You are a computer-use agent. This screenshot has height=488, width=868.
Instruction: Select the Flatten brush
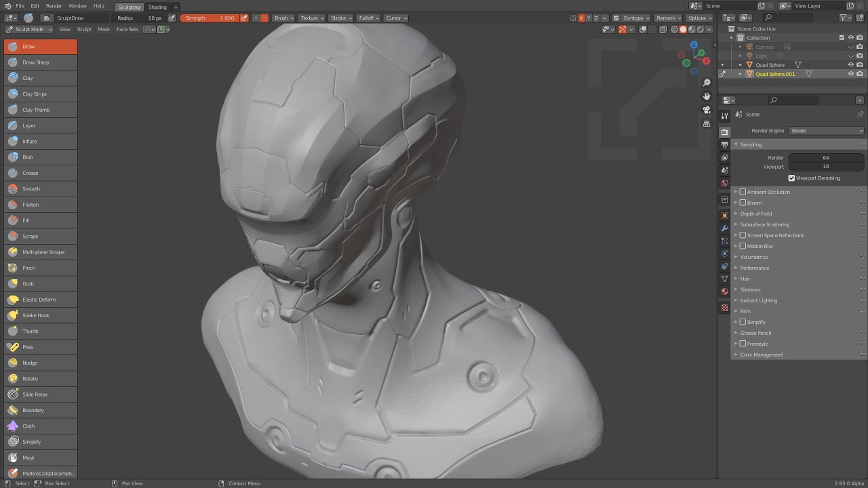tap(40, 205)
